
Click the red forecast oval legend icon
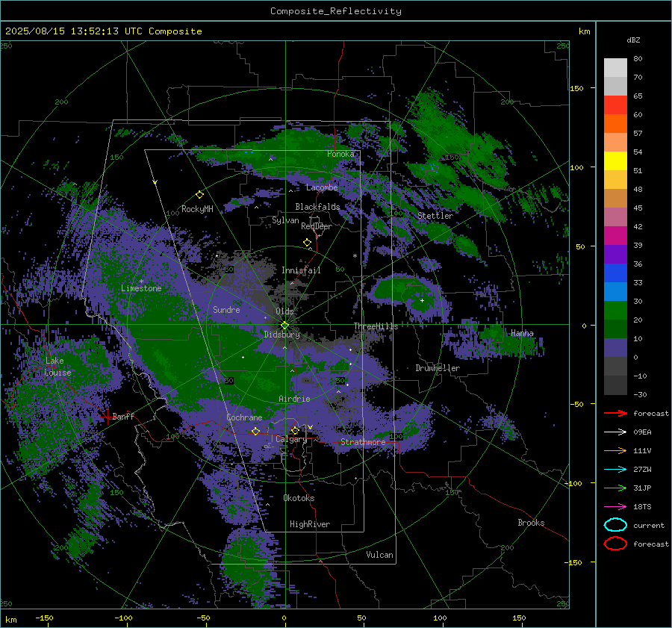coord(615,544)
